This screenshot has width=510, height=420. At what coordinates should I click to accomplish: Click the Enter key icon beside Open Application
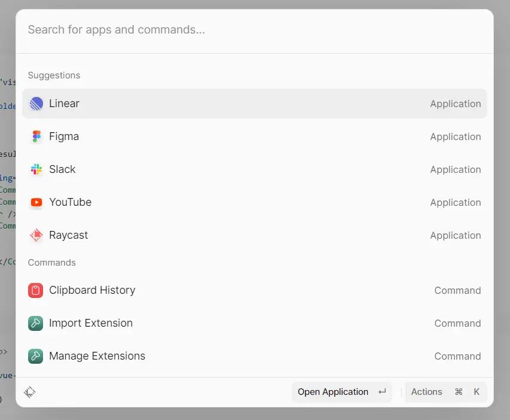coord(382,392)
